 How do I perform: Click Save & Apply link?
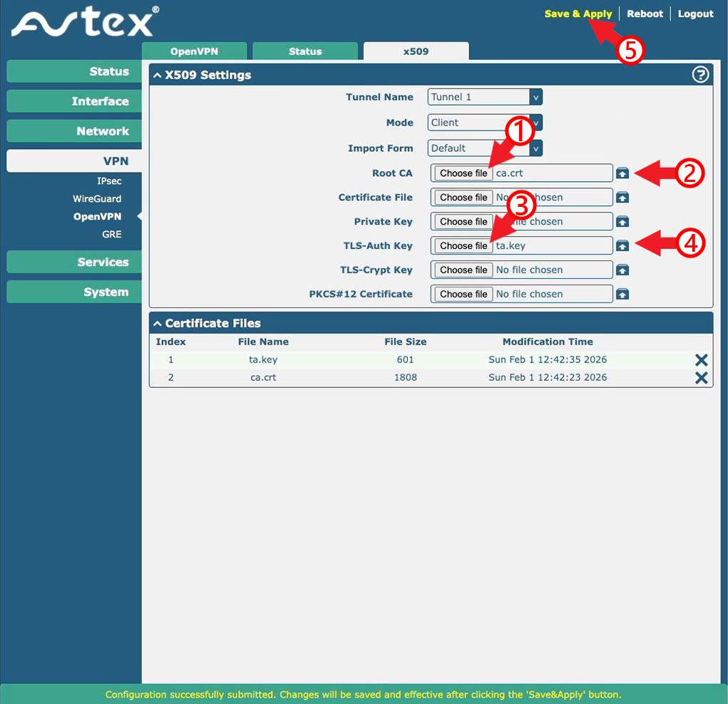tap(578, 14)
